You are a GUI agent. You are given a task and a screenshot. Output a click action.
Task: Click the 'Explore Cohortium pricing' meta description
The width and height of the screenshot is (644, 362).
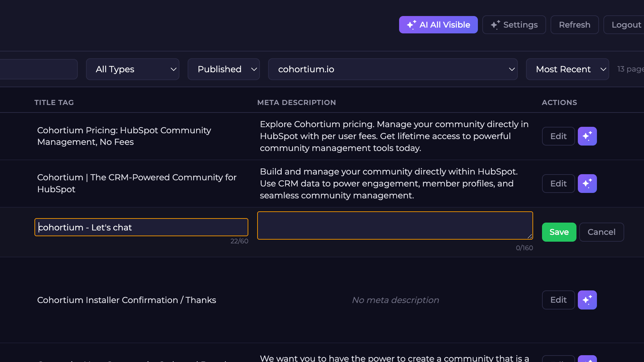tap(394, 136)
